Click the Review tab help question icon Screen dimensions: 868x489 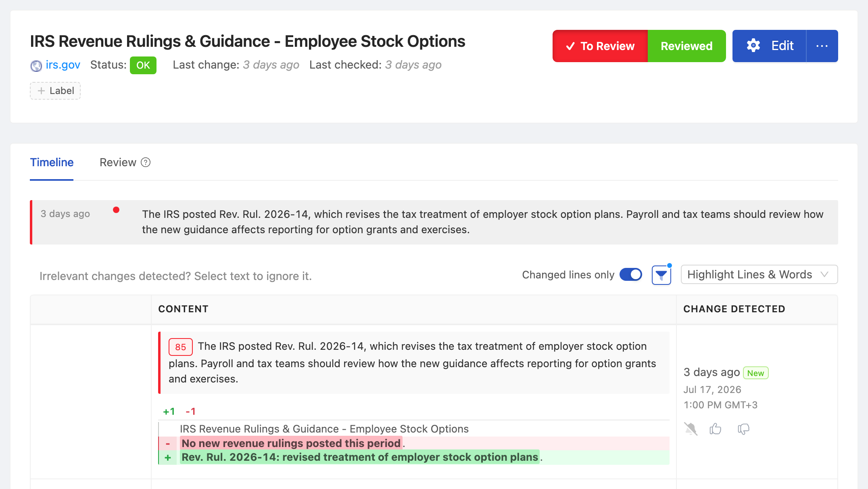(x=146, y=162)
